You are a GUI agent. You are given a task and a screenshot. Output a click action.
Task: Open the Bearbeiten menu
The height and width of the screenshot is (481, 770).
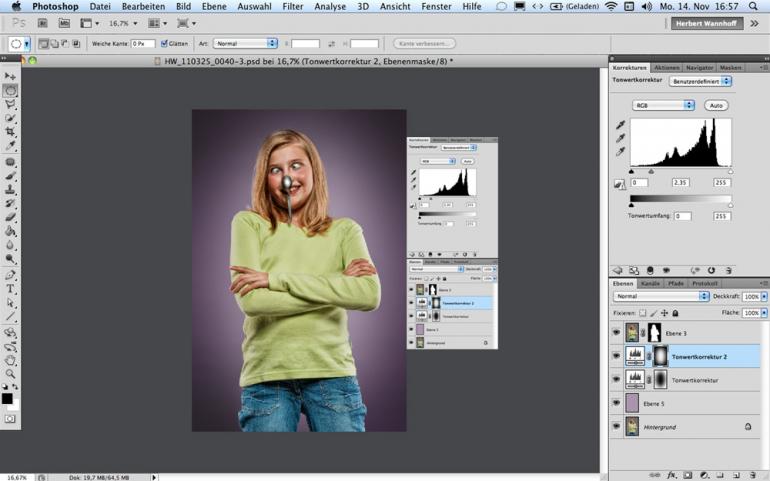tap(143, 6)
